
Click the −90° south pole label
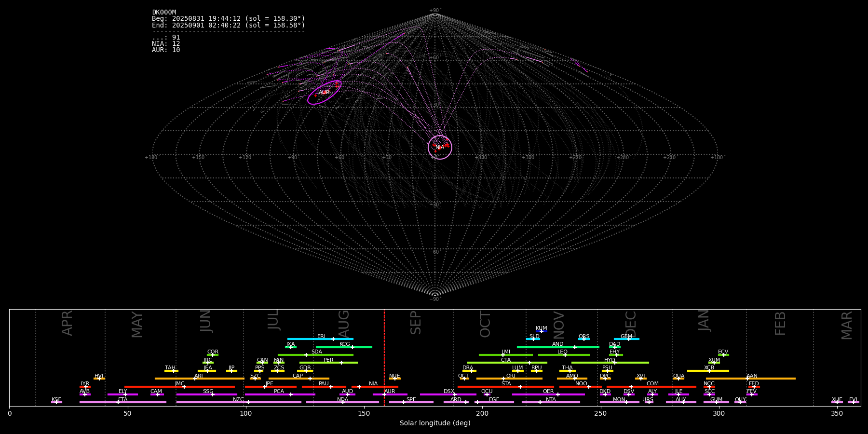tap(435, 299)
